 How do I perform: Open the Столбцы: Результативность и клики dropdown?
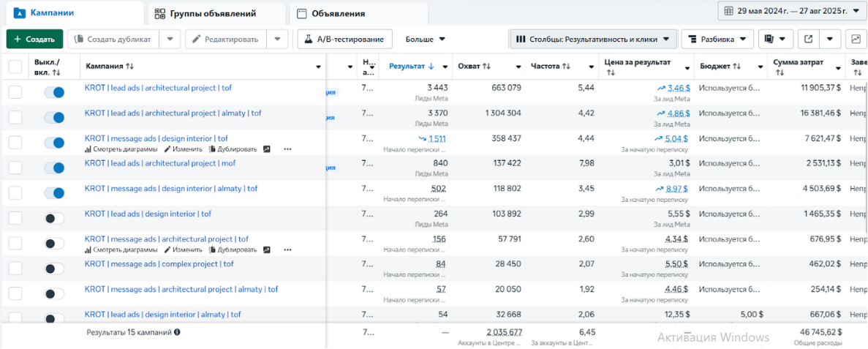[592, 39]
